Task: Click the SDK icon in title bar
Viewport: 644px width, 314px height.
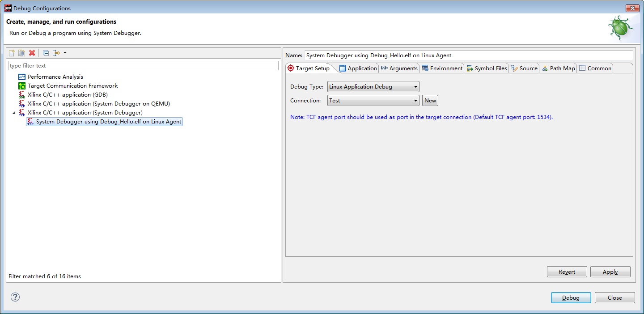Action: pos(8,8)
